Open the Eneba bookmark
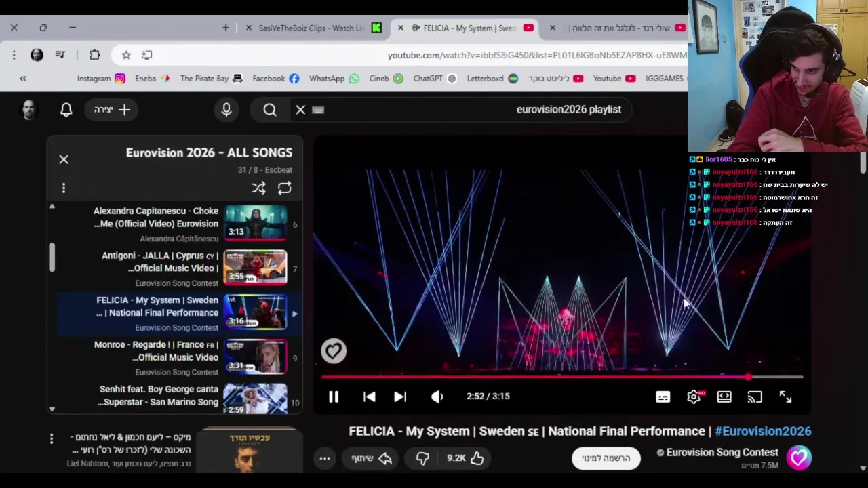Image resolution: width=868 pixels, height=488 pixels. [153, 79]
